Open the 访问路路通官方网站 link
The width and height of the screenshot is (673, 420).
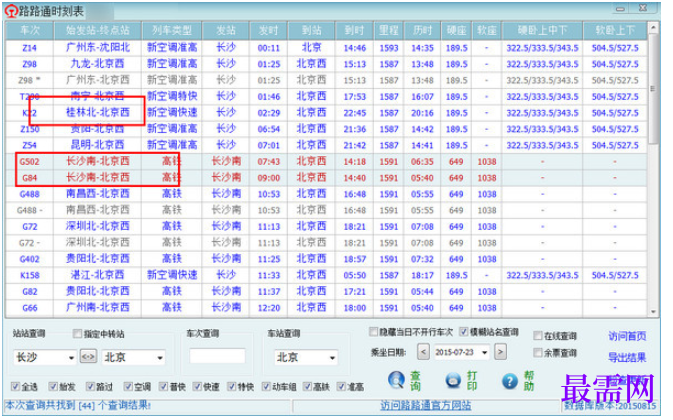coord(425,405)
